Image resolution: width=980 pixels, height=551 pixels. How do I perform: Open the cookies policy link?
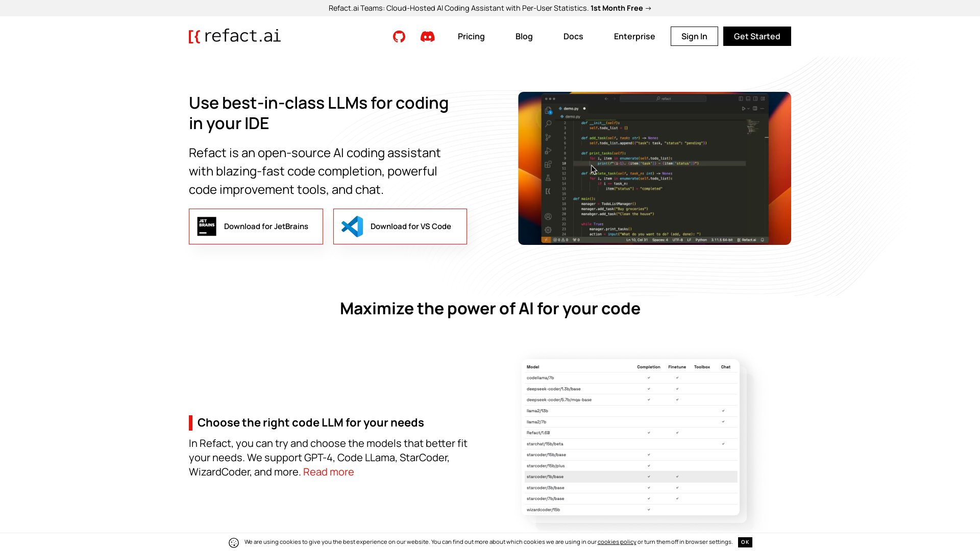click(x=617, y=542)
